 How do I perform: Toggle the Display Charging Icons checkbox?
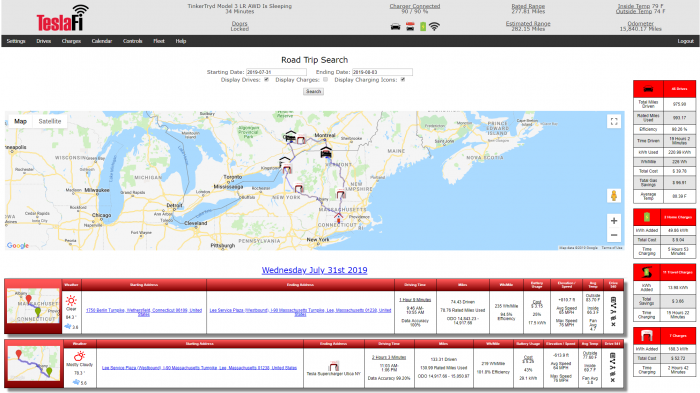click(403, 79)
